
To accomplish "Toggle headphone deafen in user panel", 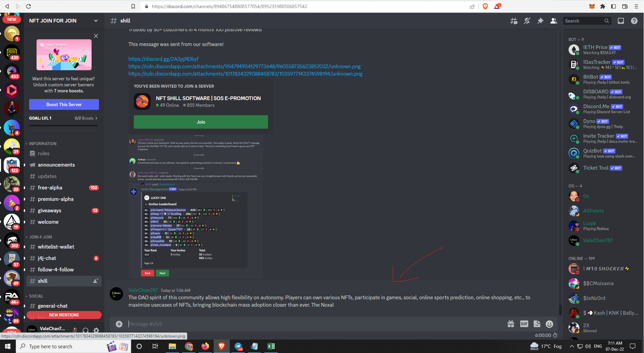I will click(86, 330).
